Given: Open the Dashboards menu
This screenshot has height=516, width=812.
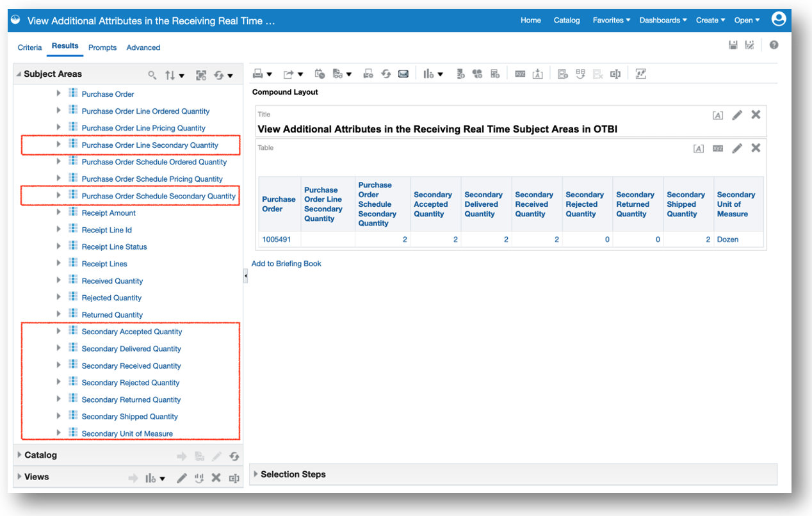Looking at the screenshot, I should (663, 20).
